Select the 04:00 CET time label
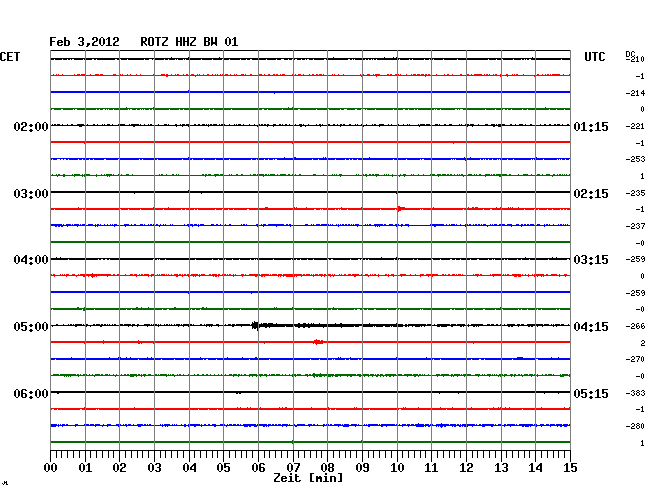The image size is (650, 494). click(31, 260)
